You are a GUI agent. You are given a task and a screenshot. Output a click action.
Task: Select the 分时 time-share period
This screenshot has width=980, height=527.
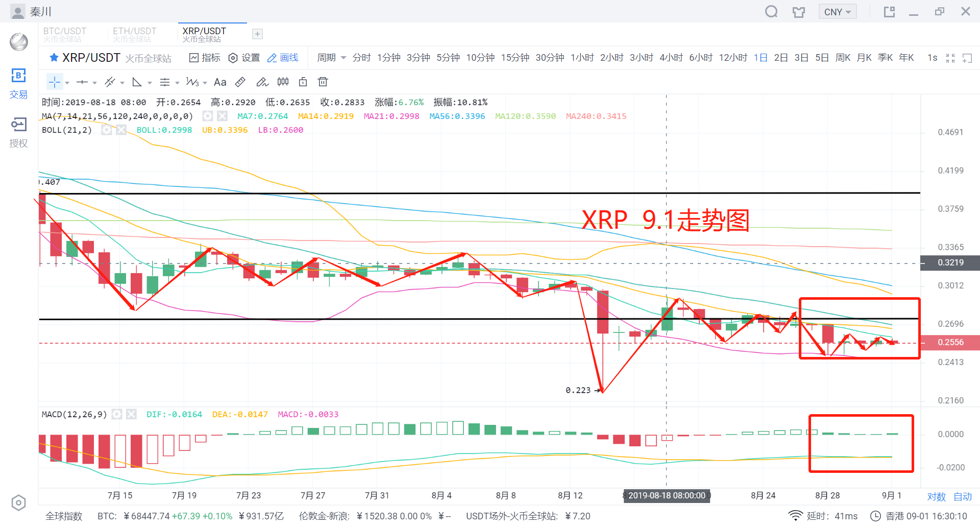(x=361, y=58)
